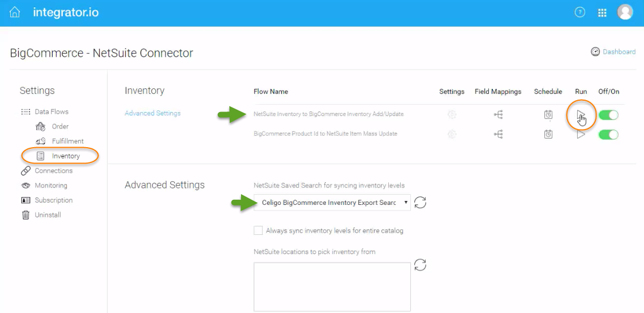The width and height of the screenshot is (644, 313).
Task: Click the home icon in header
Action: pos(15,12)
